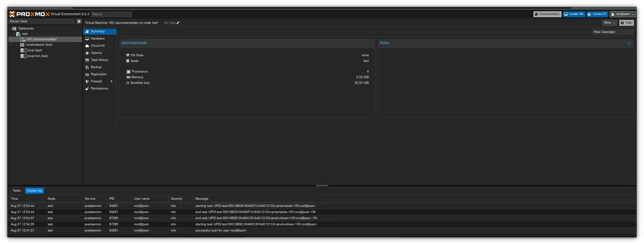Click the Create CT button
Viewport: 644px width, 245px height.
pyautogui.click(x=597, y=14)
